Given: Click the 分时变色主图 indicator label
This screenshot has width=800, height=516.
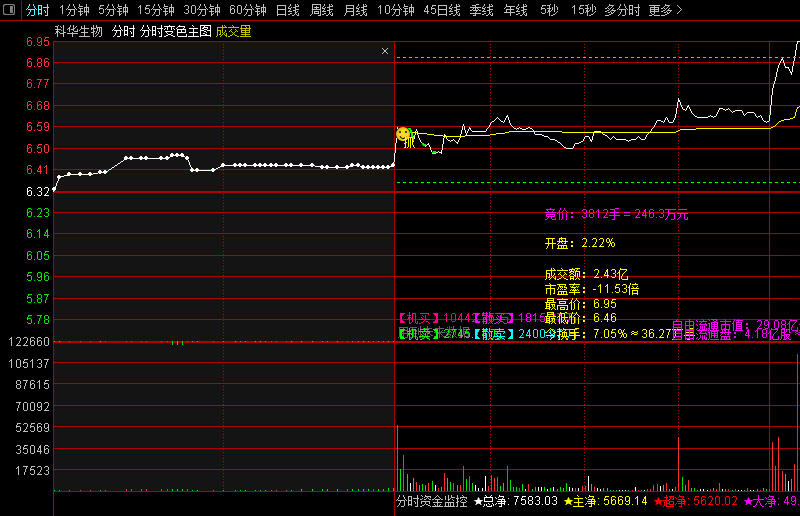Looking at the screenshot, I should coord(175,32).
